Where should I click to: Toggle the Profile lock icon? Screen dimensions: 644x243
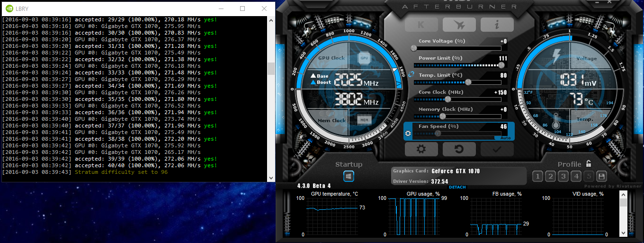(x=588, y=163)
